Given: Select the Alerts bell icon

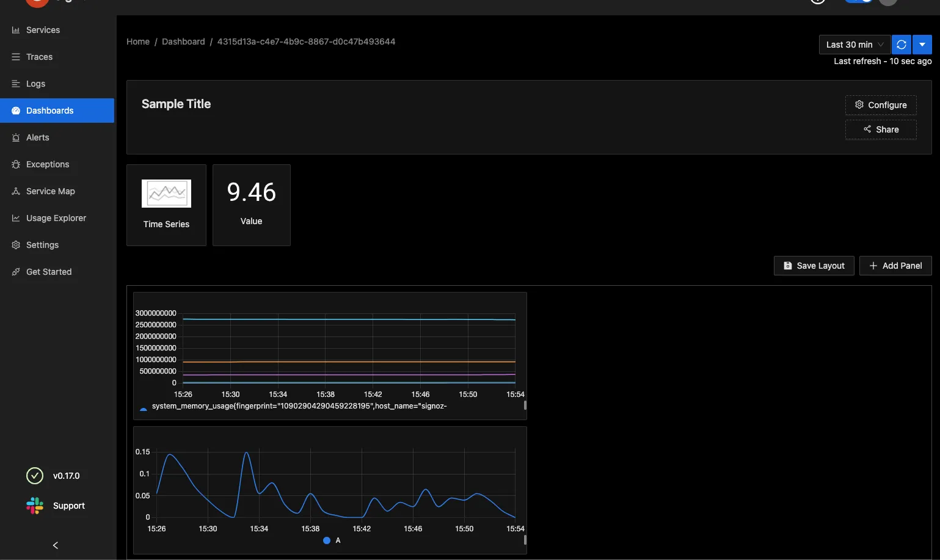Looking at the screenshot, I should [x=16, y=137].
